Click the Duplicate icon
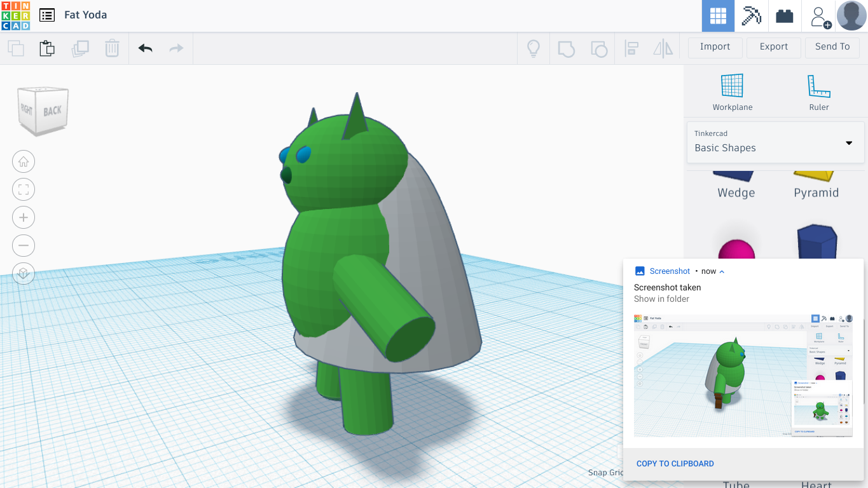Viewport: 868px width, 488px height. tap(80, 48)
